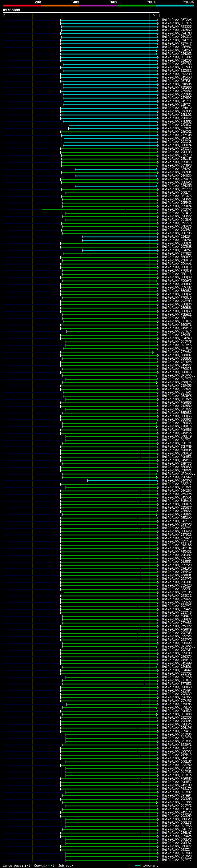Select hit label UniRef100_Q6YNP8
Screen dimensions: 197x868
177,165
